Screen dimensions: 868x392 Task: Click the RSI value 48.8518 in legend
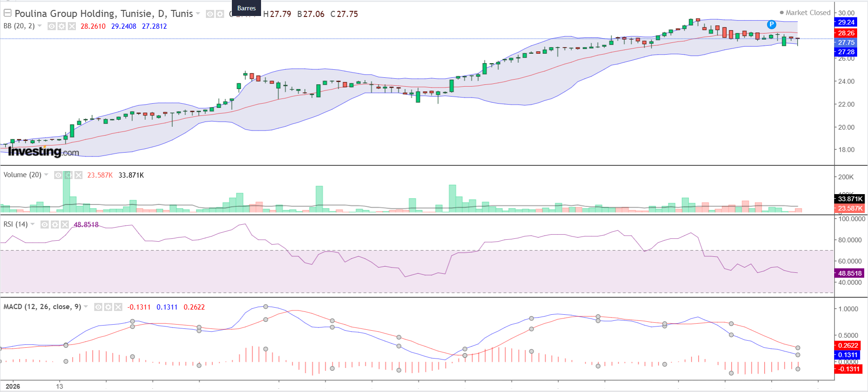[86, 225]
